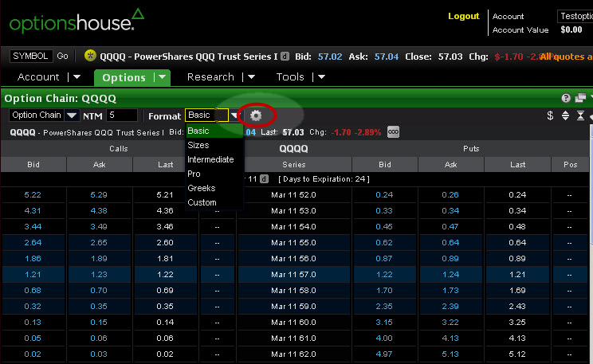Click put ask 3.22 for Mar 11 60.0

450,323
